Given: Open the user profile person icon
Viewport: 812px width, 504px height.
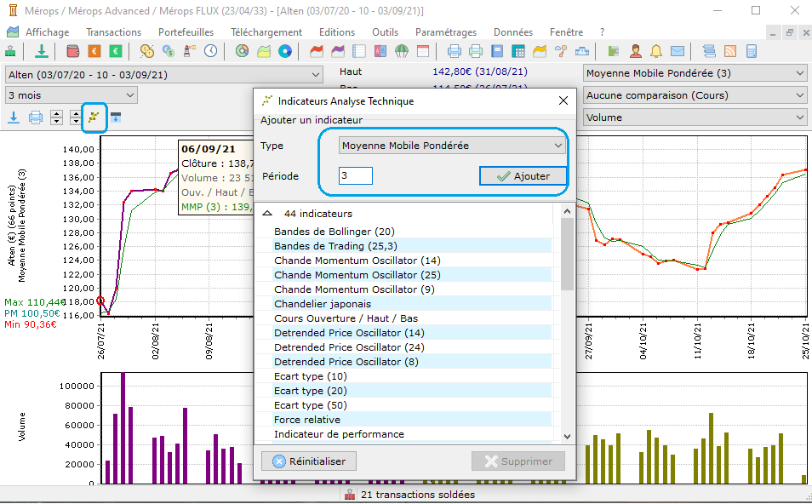Looking at the screenshot, I should (636, 51).
